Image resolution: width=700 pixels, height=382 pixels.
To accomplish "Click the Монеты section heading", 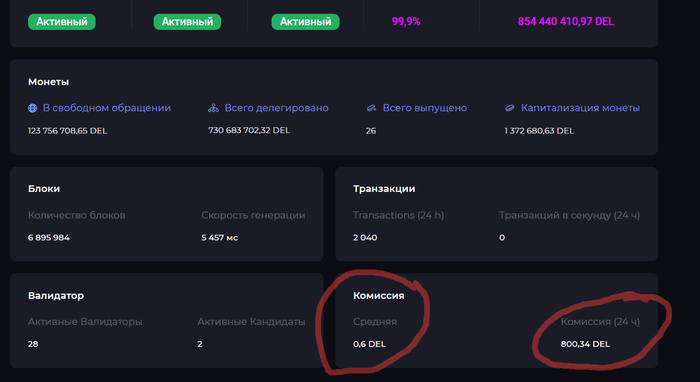I will tap(48, 82).
